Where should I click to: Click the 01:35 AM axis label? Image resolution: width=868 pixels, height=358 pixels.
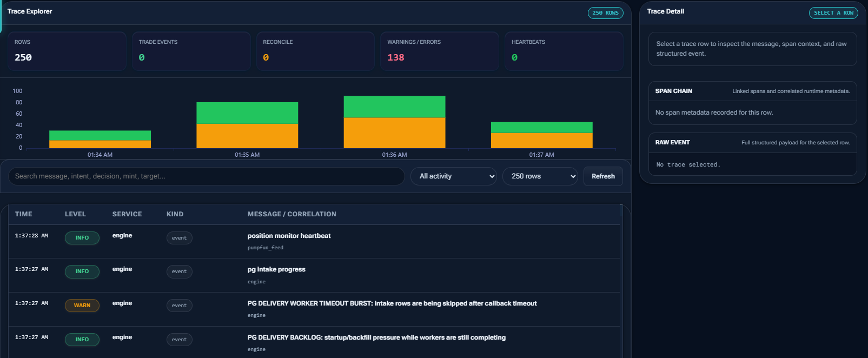point(247,155)
